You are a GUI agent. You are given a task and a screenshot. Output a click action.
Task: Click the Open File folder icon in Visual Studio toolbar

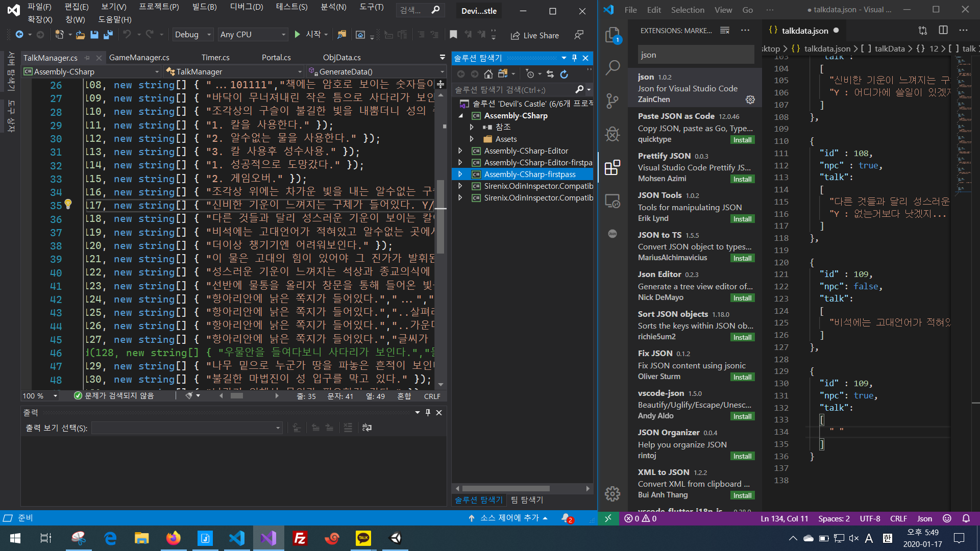80,35
